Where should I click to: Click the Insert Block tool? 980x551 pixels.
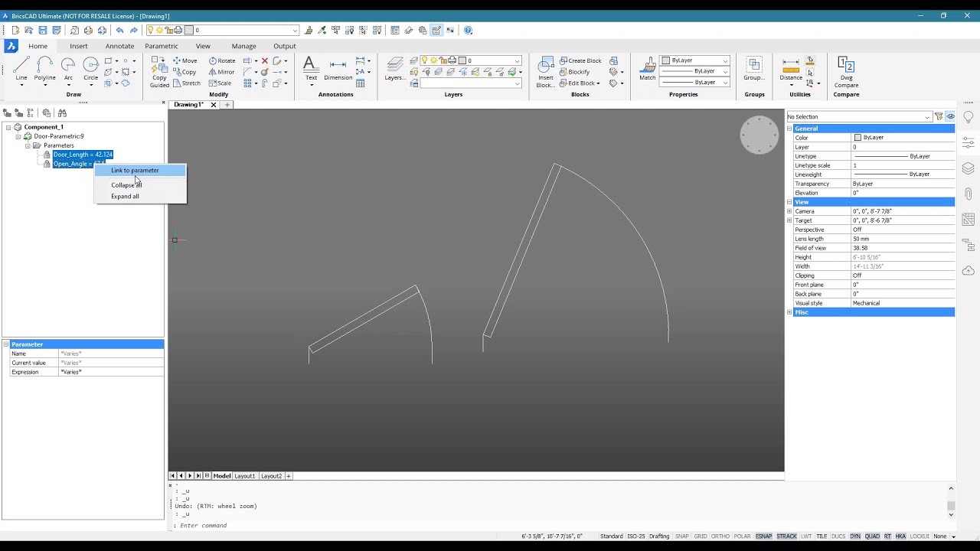pyautogui.click(x=545, y=72)
